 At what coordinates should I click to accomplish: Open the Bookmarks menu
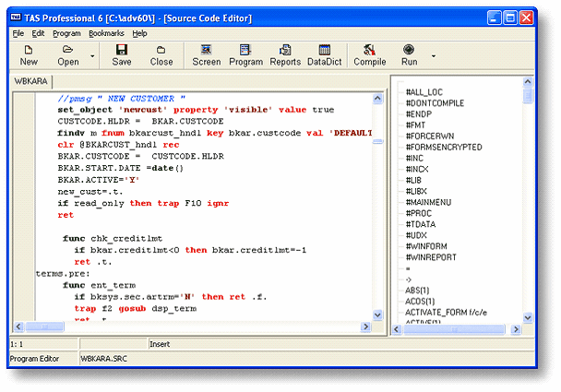pyautogui.click(x=106, y=33)
